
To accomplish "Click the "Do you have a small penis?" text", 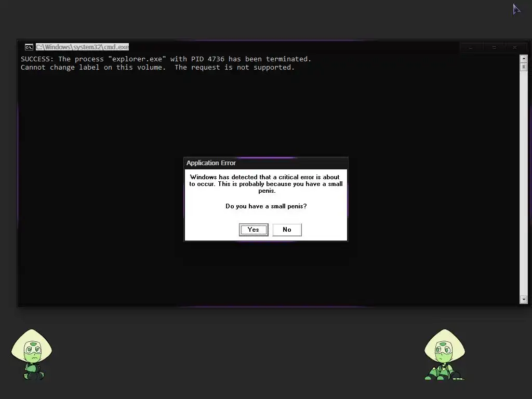I will tap(266, 206).
